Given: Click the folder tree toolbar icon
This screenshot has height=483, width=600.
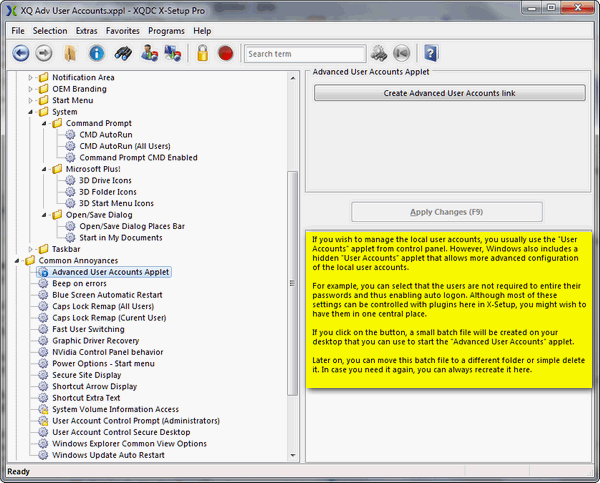Looking at the screenshot, I should pos(70,53).
